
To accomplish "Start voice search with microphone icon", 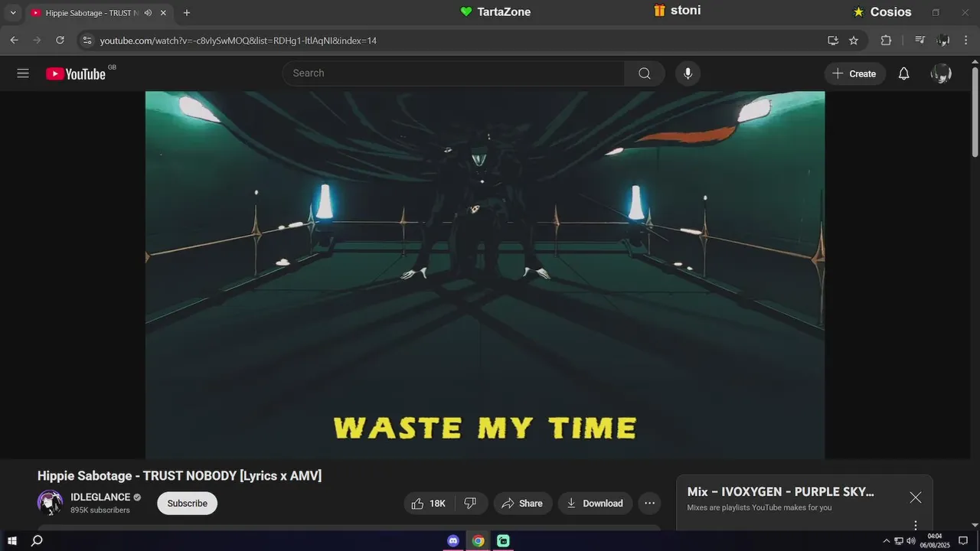I will click(x=688, y=73).
